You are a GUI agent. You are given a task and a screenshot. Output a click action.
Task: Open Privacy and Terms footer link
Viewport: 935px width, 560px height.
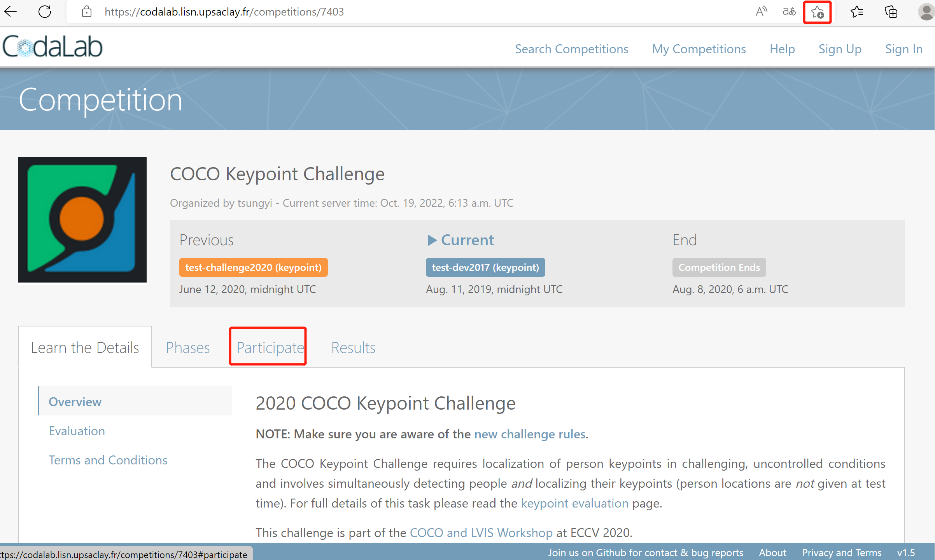[x=842, y=553]
